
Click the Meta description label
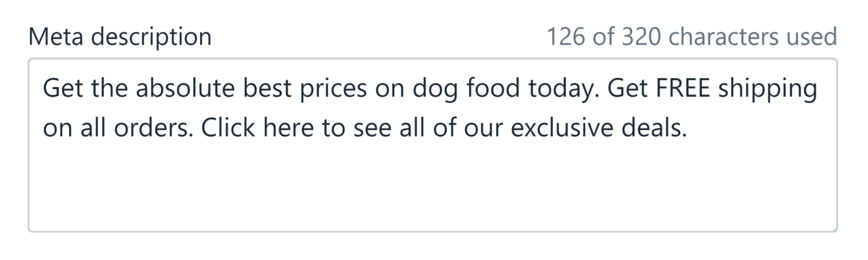(120, 37)
